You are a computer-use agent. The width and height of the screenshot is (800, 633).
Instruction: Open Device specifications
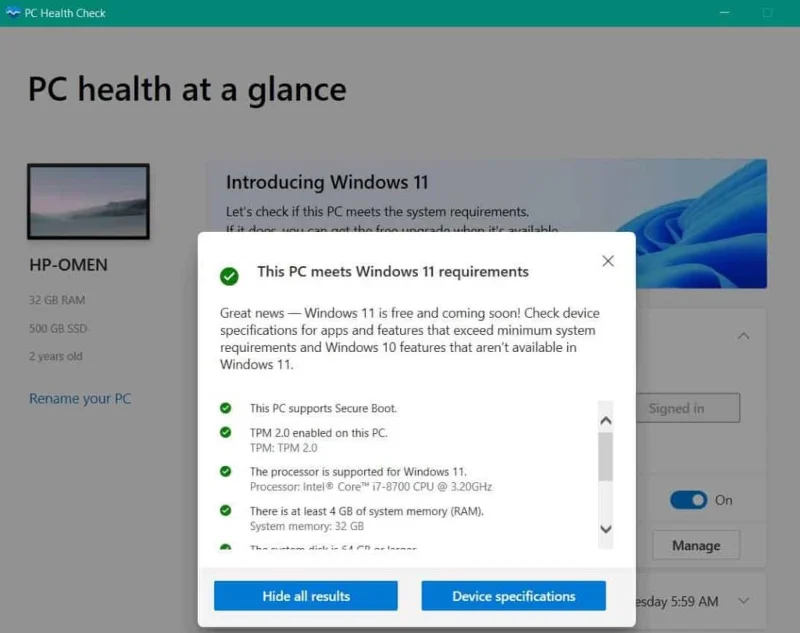[514, 596]
